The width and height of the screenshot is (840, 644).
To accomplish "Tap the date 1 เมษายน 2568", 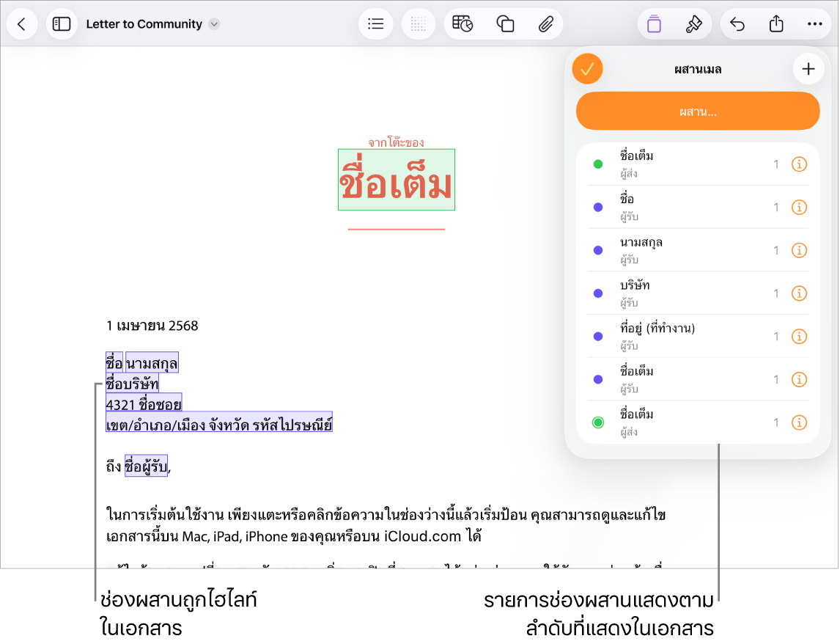I will 152,326.
